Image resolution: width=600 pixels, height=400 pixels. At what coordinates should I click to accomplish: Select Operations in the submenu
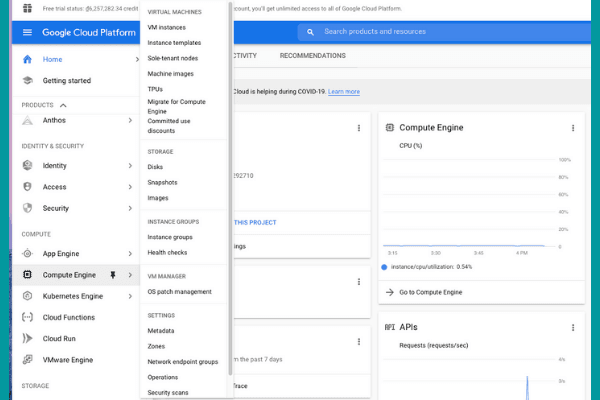pos(163,377)
